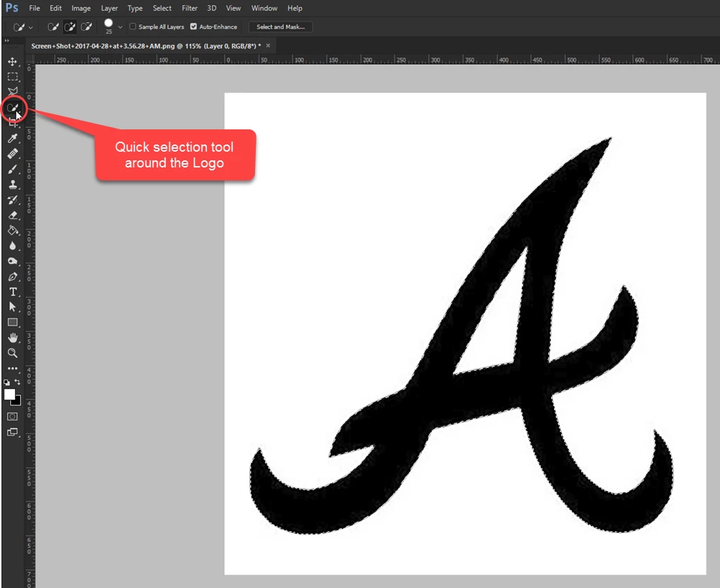
Task: Select the Path Selection arrow tool
Action: click(12, 307)
